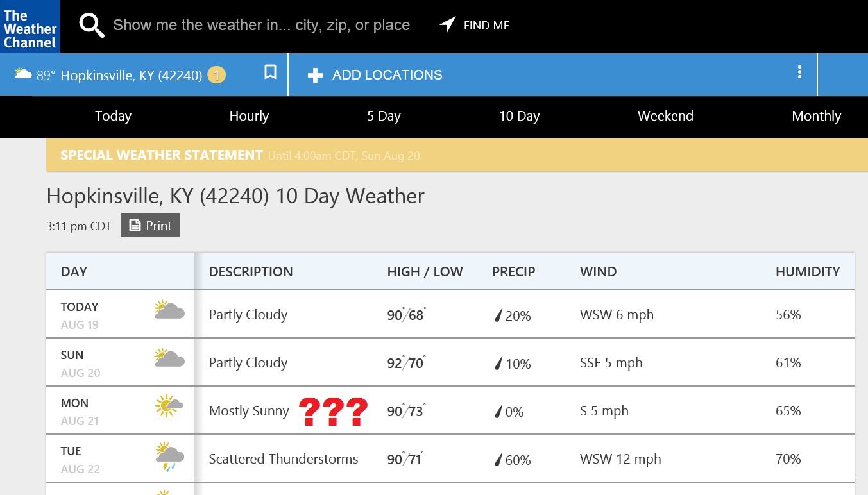This screenshot has width=868, height=495.
Task: Select the Hopkinsville, KY saved location
Action: tap(131, 76)
